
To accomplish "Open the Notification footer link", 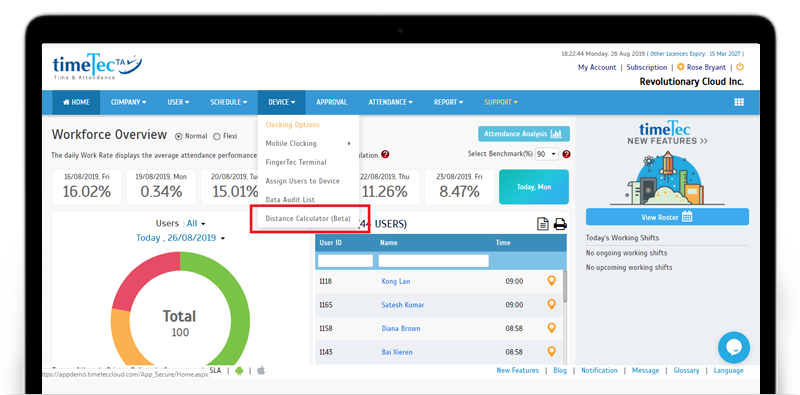I will 599,371.
